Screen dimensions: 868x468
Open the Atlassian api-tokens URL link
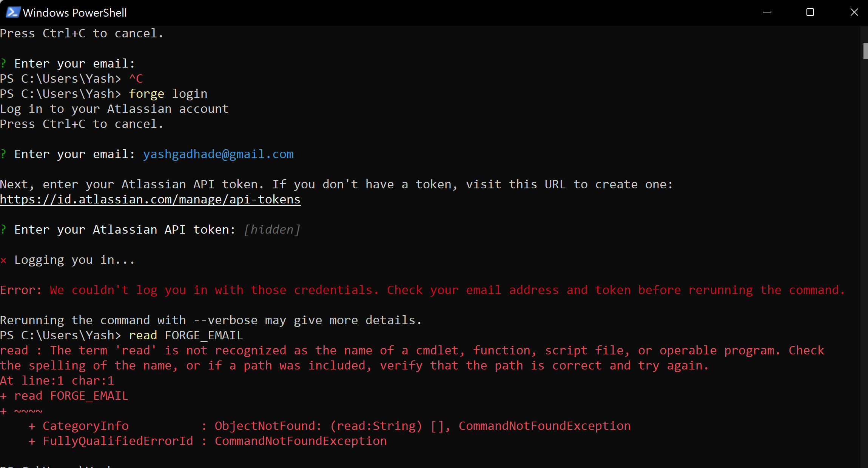[150, 199]
